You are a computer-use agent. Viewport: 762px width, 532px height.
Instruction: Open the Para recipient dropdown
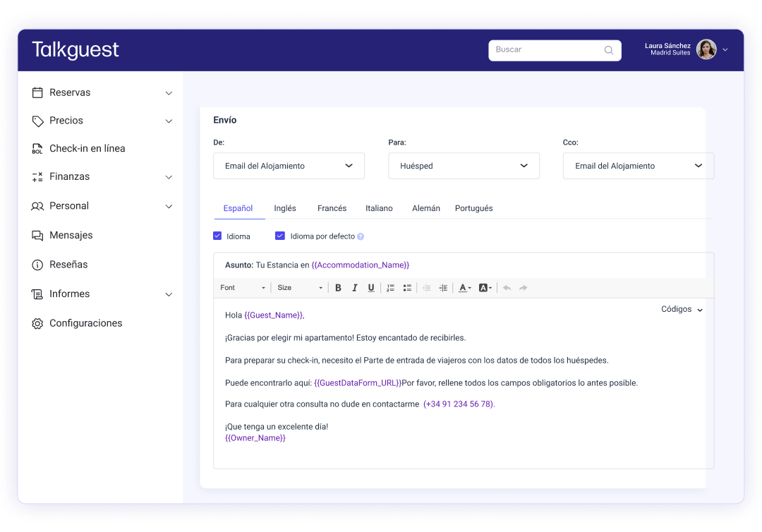(464, 166)
